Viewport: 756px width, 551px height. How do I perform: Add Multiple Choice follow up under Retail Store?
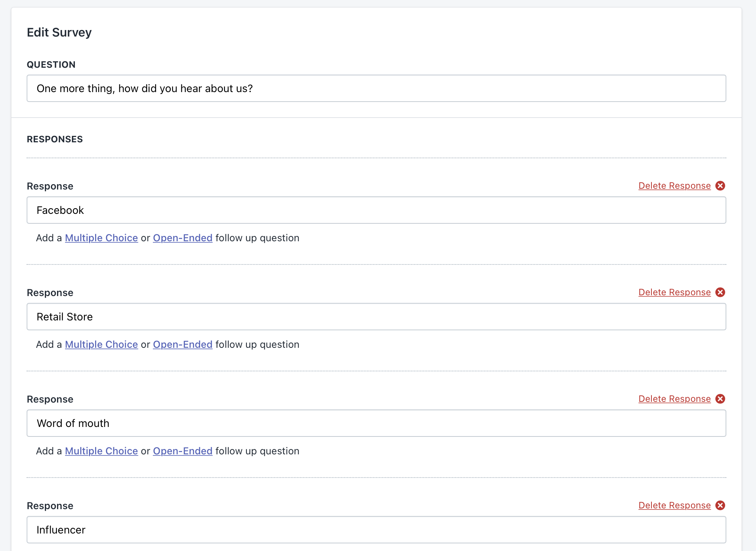[x=101, y=344]
